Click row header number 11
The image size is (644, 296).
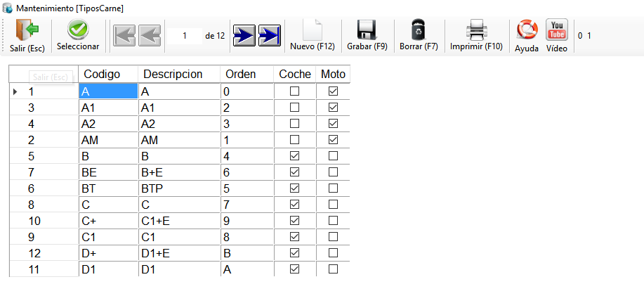click(44, 269)
